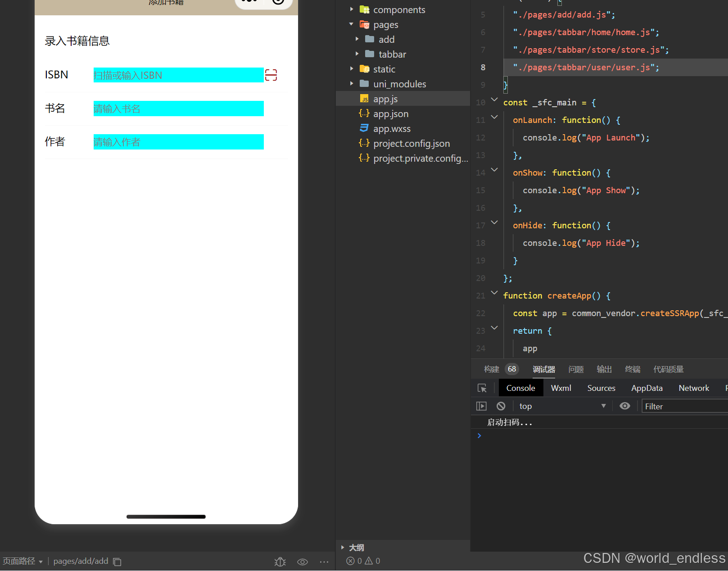Viewport: 728px width, 571px height.
Task: Click the app.wxss CSS file icon
Action: coord(364,128)
